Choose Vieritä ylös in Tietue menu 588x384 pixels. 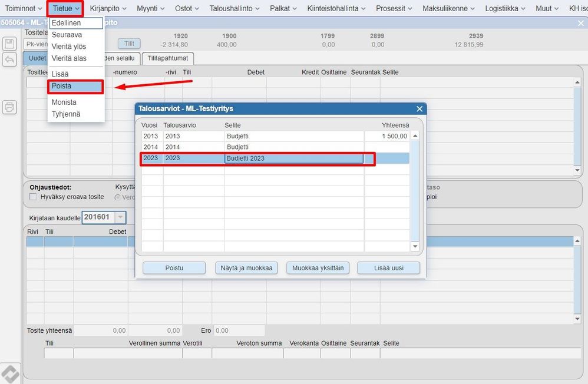76,47
